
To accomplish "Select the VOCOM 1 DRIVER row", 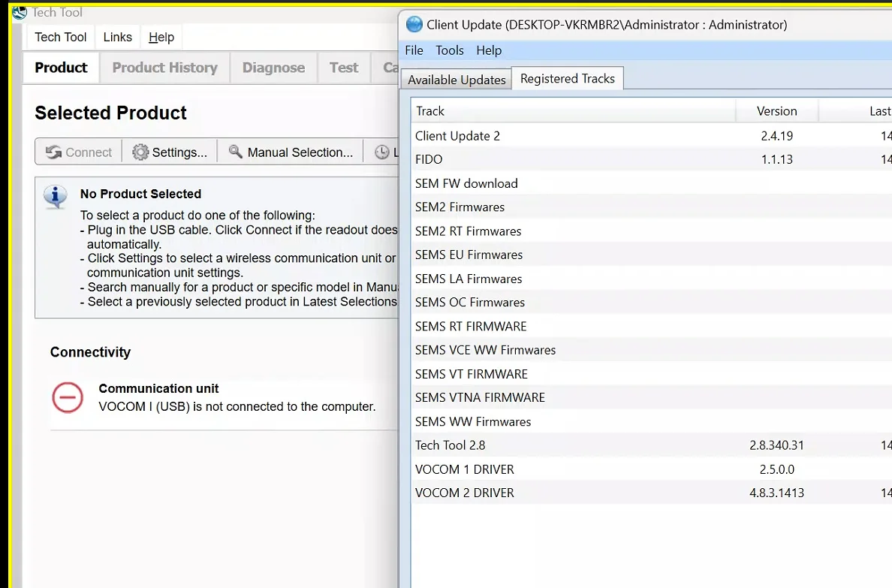I will [652, 469].
